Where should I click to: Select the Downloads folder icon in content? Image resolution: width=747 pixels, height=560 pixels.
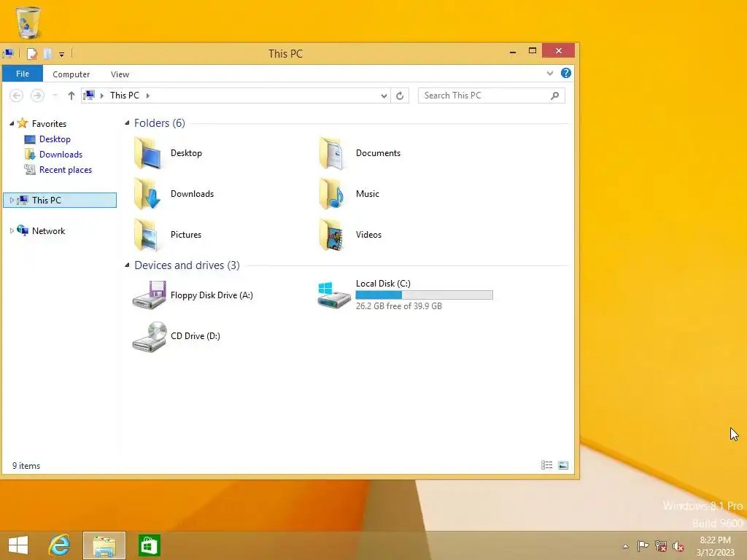(147, 194)
